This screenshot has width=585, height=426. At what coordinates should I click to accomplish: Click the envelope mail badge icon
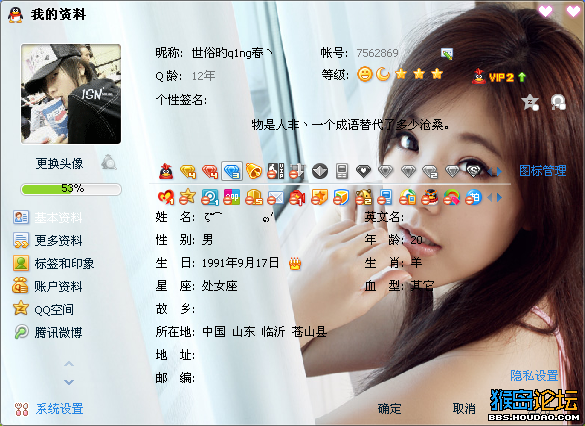276,197
